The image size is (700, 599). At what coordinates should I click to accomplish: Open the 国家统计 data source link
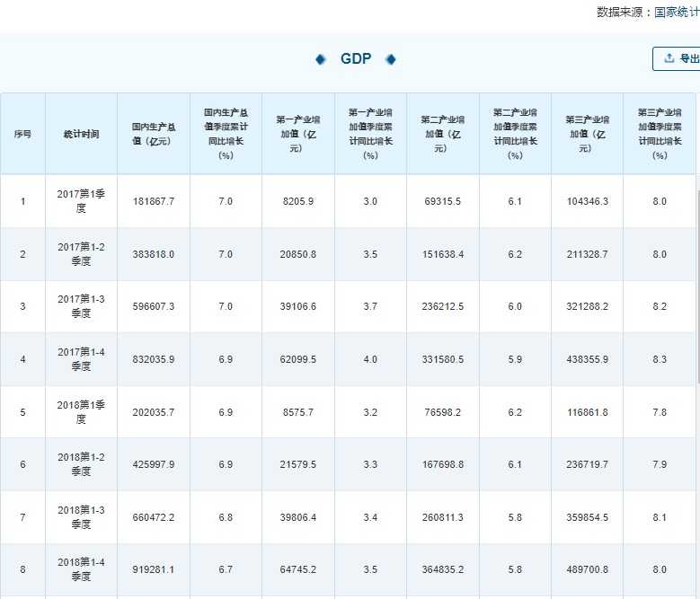click(x=676, y=12)
